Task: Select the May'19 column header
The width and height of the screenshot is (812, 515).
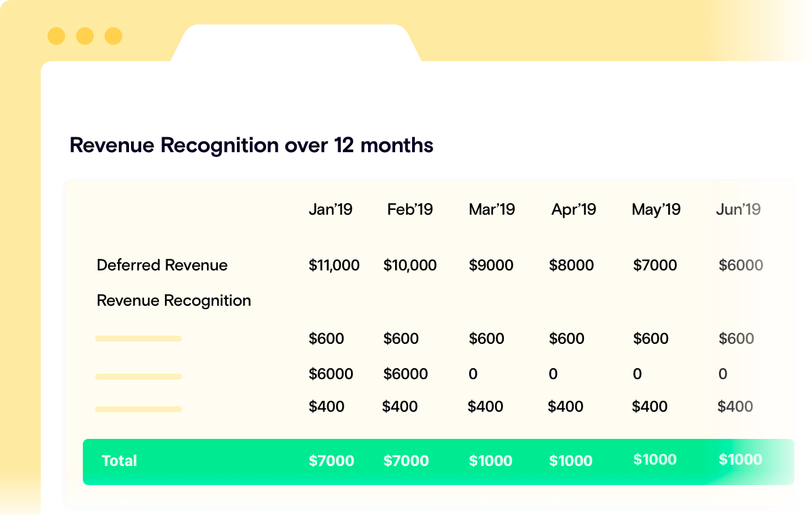Action: click(x=656, y=209)
